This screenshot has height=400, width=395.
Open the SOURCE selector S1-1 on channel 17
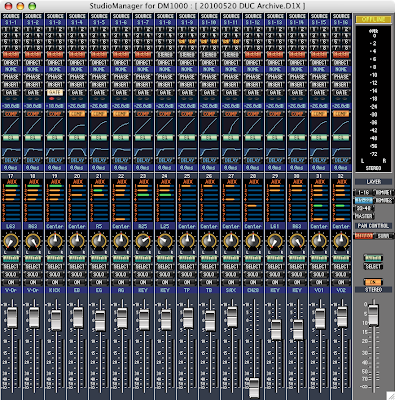[x=11, y=22]
